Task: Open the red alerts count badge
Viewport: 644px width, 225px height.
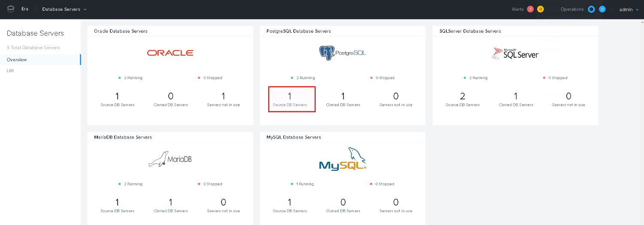Action: (x=530, y=9)
